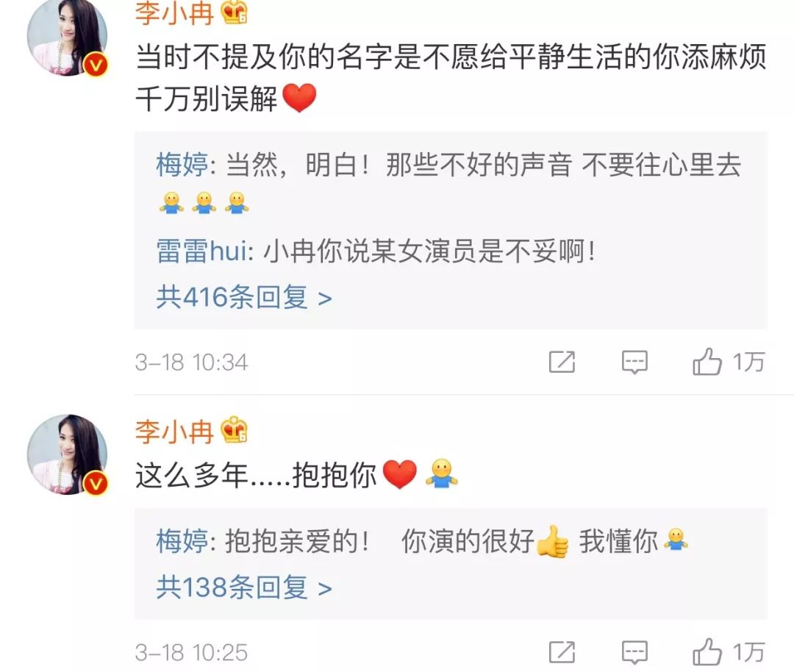The height and width of the screenshot is (672, 794).
Task: Tap the reply icon on the 10:25 comment
Action: tap(634, 652)
